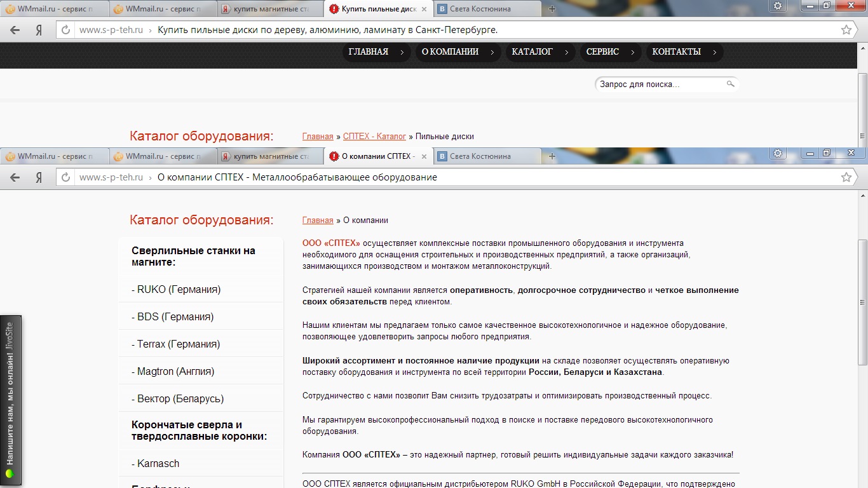This screenshot has width=868, height=488.
Task: Address bar of the Пильные диски window
Action: pyautogui.click(x=456, y=30)
